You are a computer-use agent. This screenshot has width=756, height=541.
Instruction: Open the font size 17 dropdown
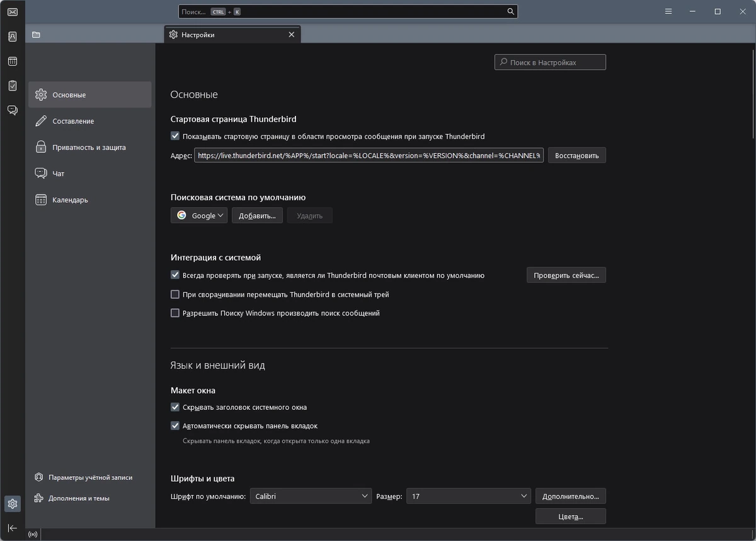(x=469, y=496)
